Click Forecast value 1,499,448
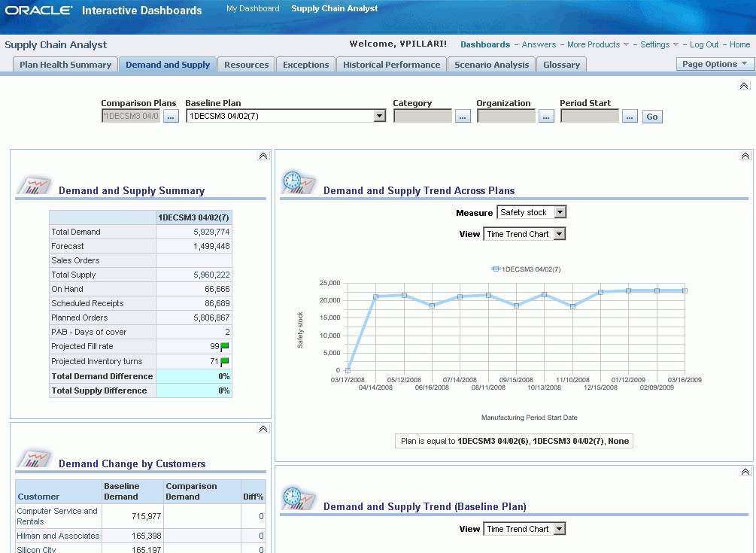756x553 pixels. [211, 246]
